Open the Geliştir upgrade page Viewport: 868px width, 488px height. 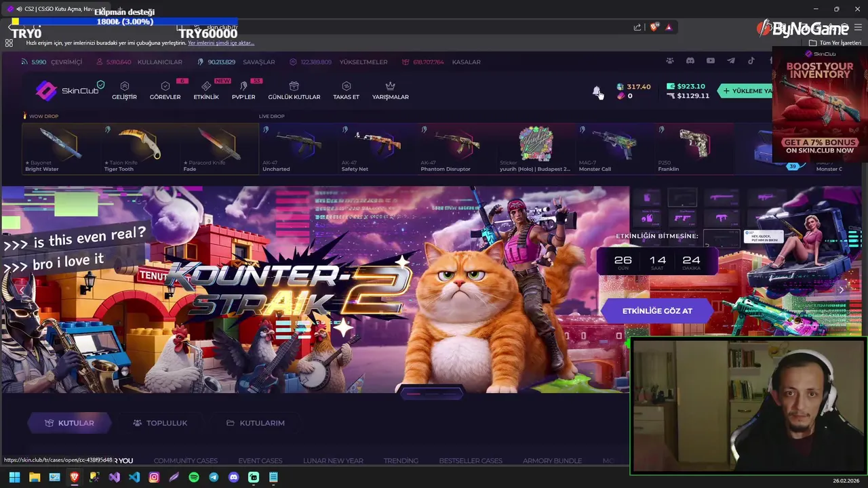tap(124, 91)
